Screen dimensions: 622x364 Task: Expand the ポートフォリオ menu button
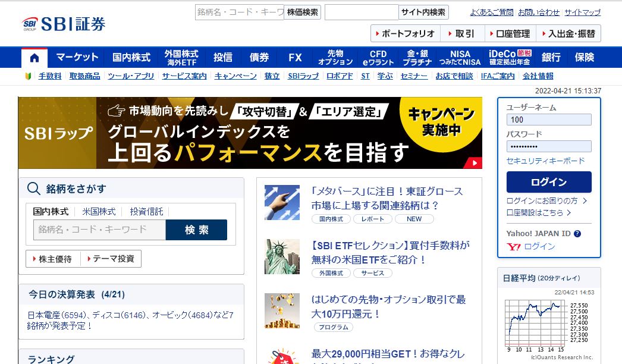405,33
